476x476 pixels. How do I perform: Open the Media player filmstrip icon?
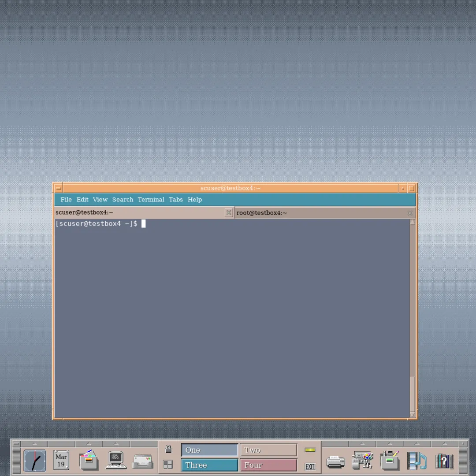416,460
